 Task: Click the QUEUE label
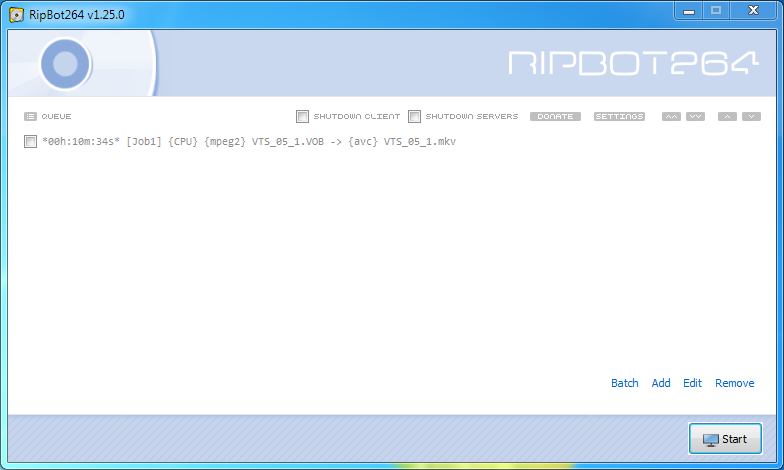pos(56,116)
